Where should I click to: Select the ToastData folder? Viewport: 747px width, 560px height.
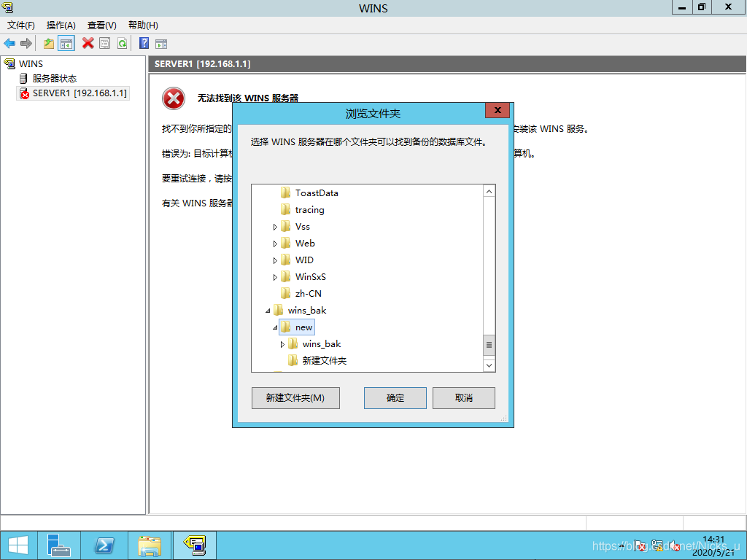(x=317, y=192)
